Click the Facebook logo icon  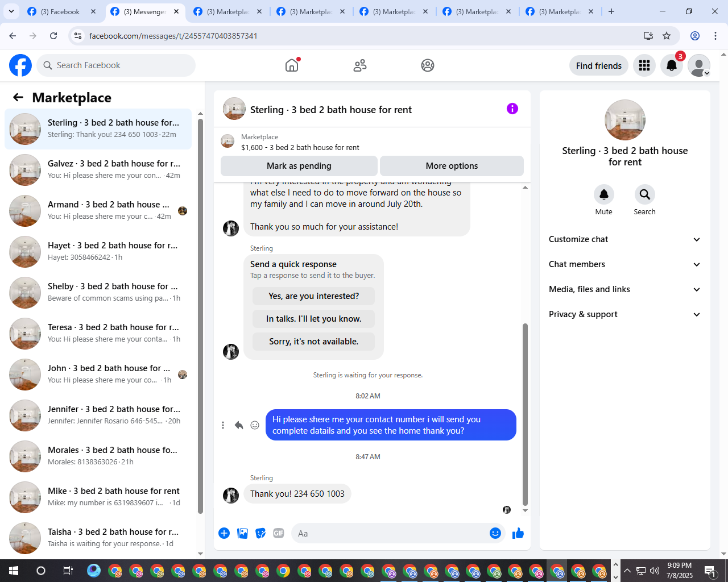20,65
